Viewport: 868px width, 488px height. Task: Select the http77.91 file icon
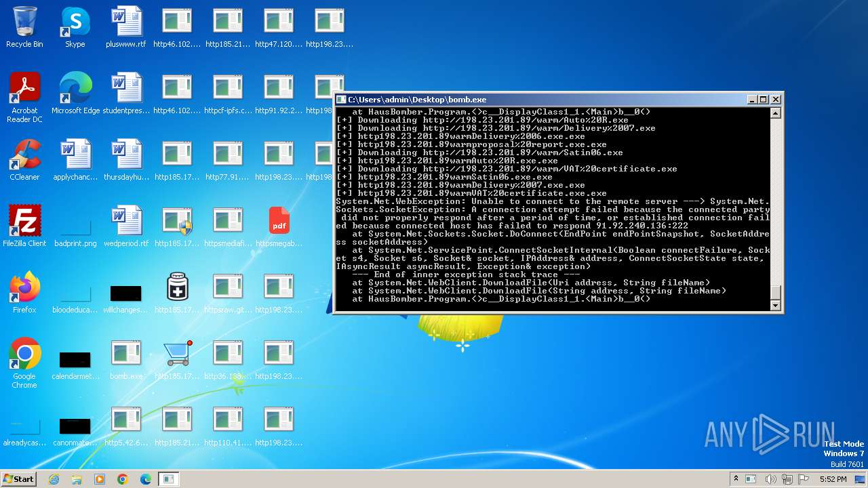click(x=228, y=160)
